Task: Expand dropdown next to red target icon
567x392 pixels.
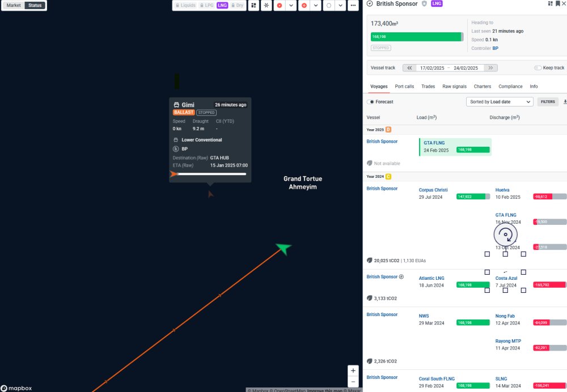Action: tap(316, 6)
